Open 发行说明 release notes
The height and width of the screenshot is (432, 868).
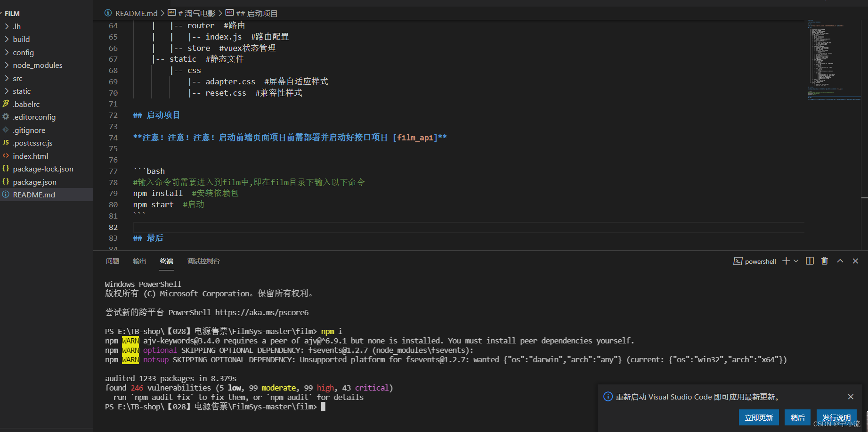(x=836, y=417)
